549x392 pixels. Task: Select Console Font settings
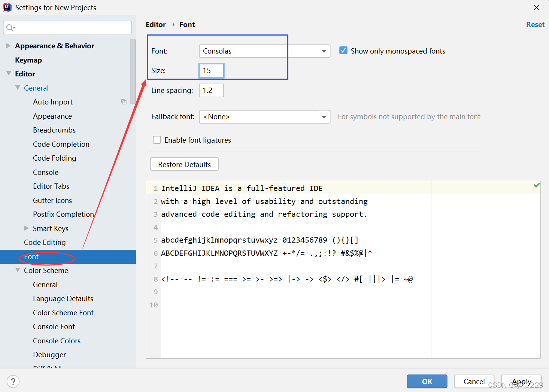pos(54,326)
